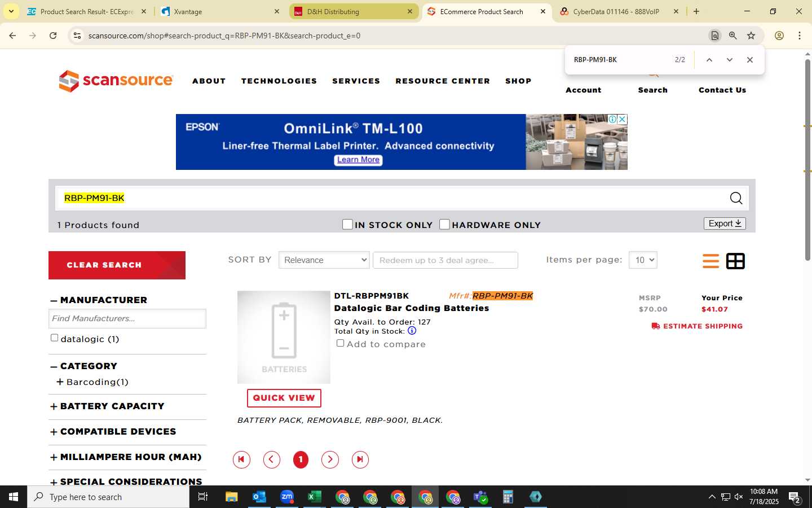Open Chrome three-dot menu

tap(800, 36)
